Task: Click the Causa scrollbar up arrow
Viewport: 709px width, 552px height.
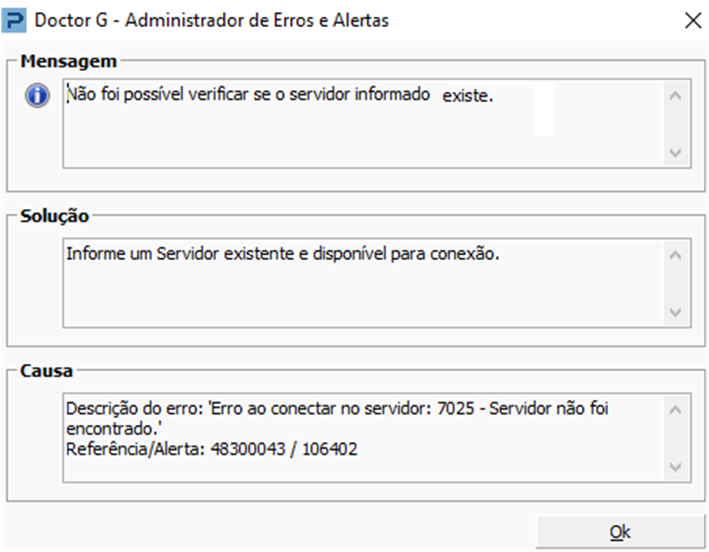Action: (x=675, y=410)
